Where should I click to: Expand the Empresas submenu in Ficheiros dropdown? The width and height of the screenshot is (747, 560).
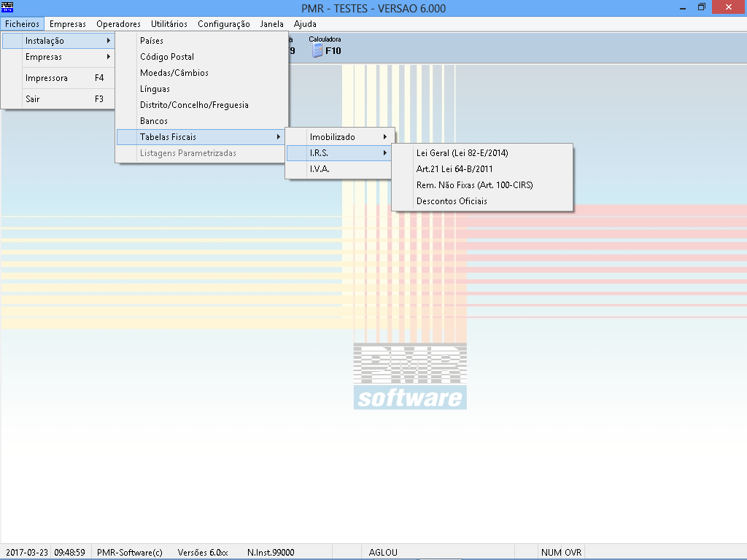[58, 57]
